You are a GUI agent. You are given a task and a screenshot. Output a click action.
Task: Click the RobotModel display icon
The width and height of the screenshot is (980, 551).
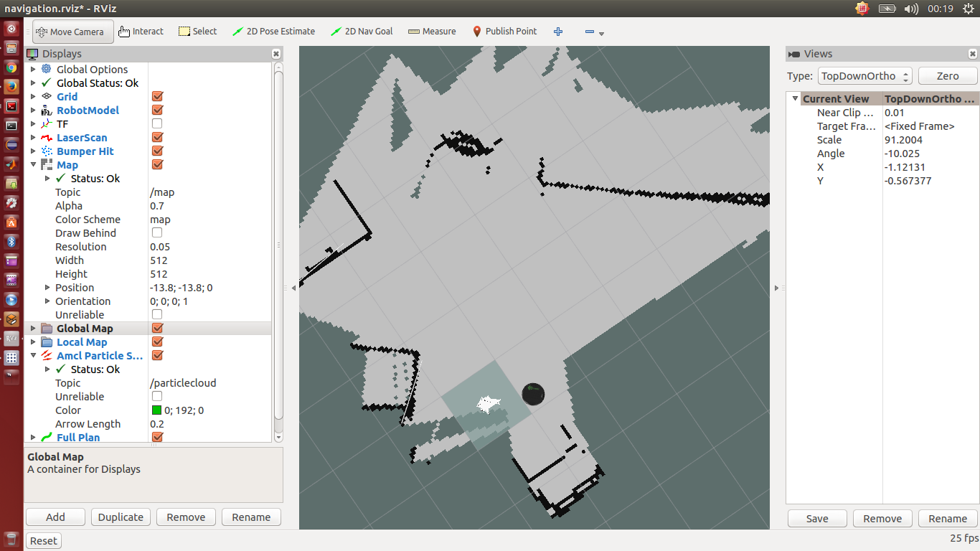(47, 110)
